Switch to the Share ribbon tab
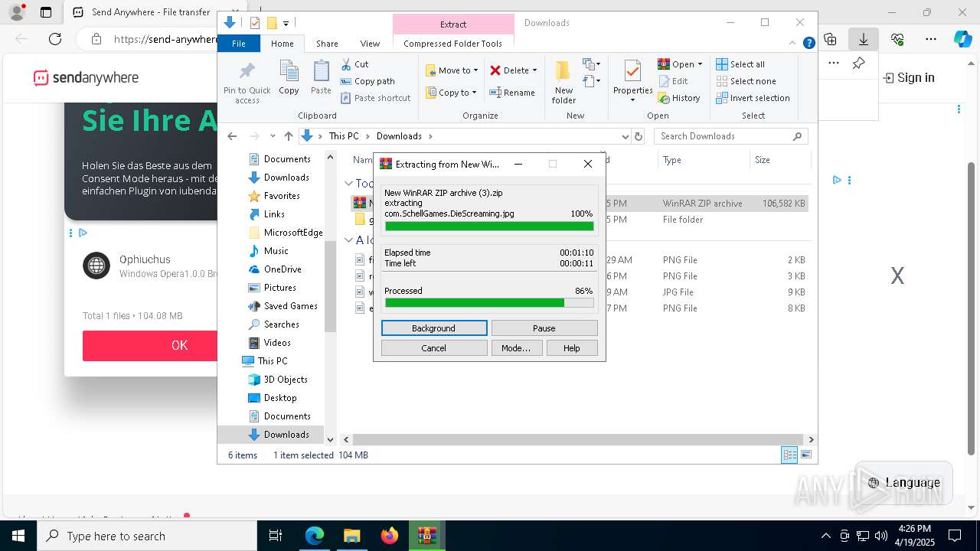The image size is (980, 551). [327, 44]
